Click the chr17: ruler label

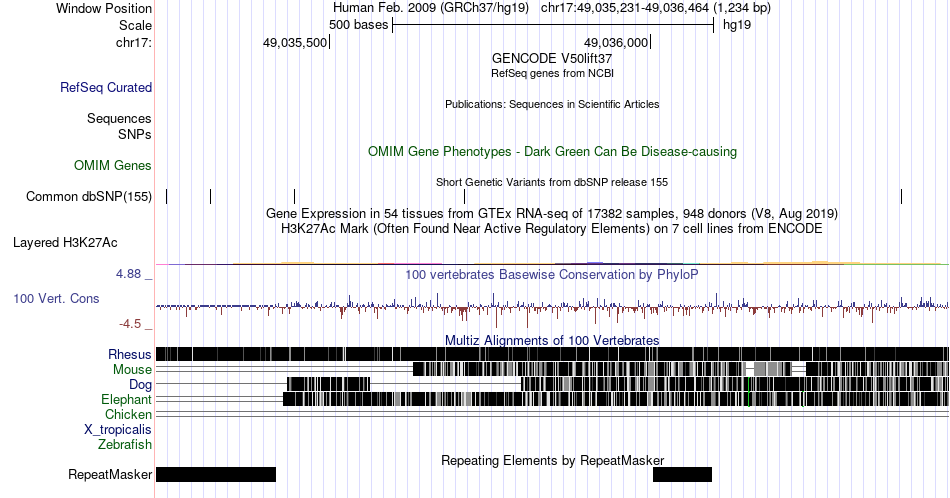tap(134, 42)
